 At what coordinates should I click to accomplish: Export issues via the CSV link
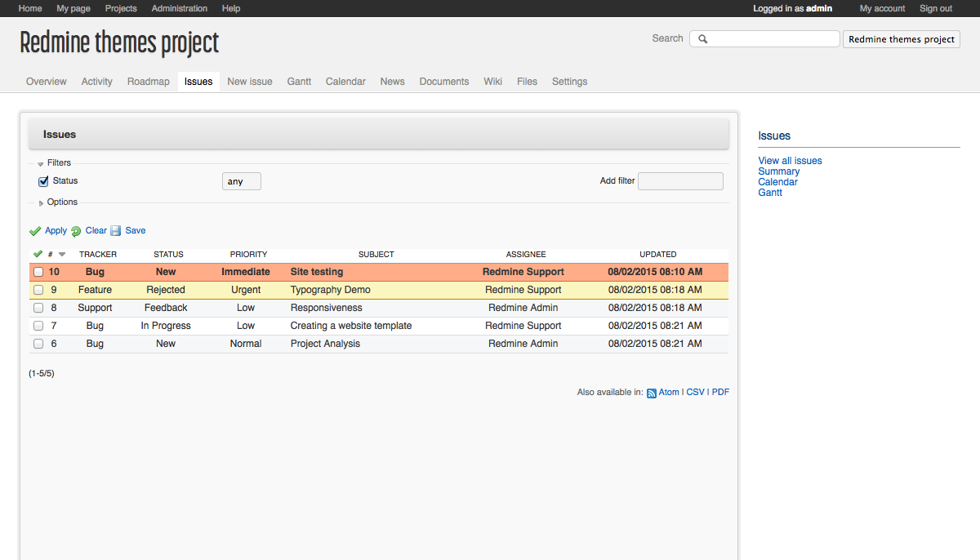click(x=695, y=392)
